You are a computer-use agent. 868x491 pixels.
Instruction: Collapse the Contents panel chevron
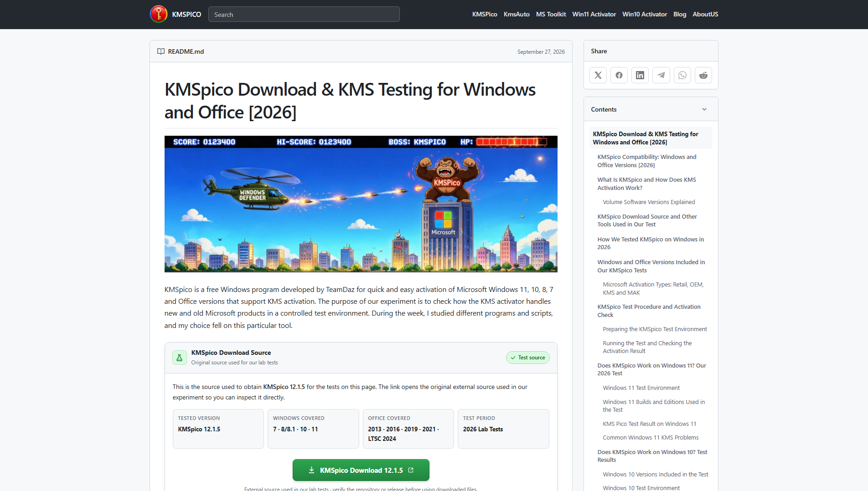coord(704,109)
